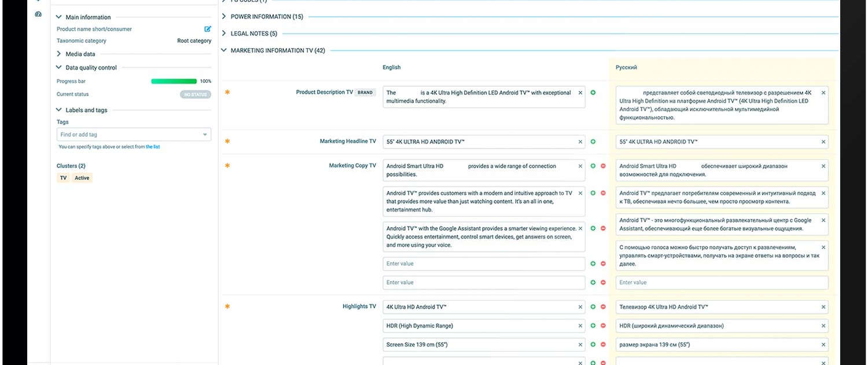Clear the 'Screen Size 139 cm (55")' highlight

pos(580,345)
